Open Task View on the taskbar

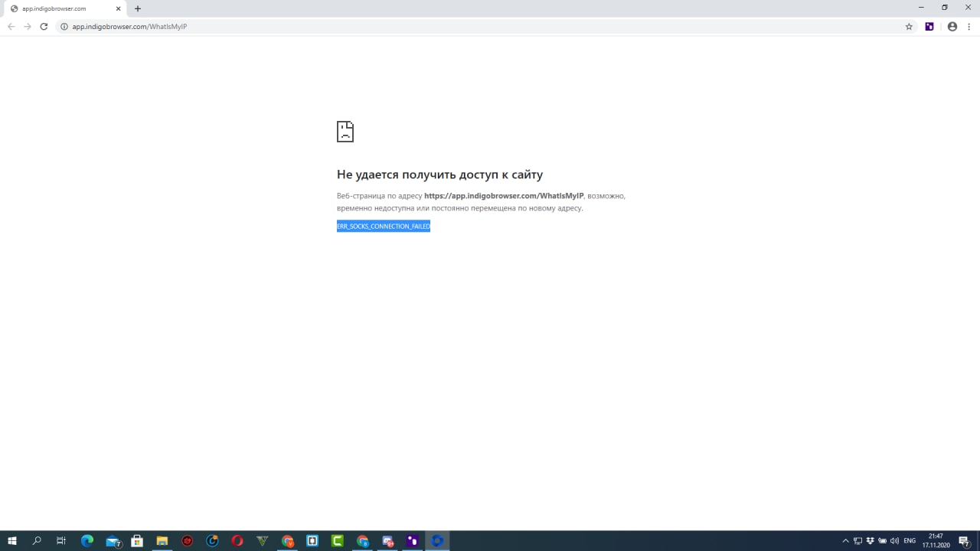61,541
